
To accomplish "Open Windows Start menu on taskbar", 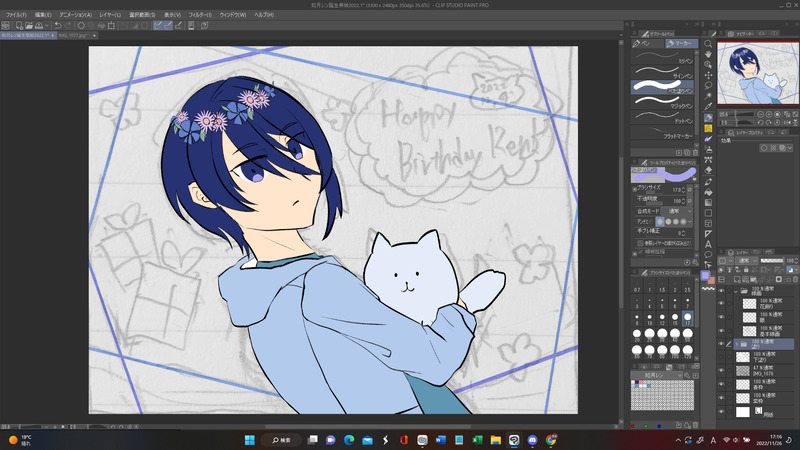I will 249,440.
